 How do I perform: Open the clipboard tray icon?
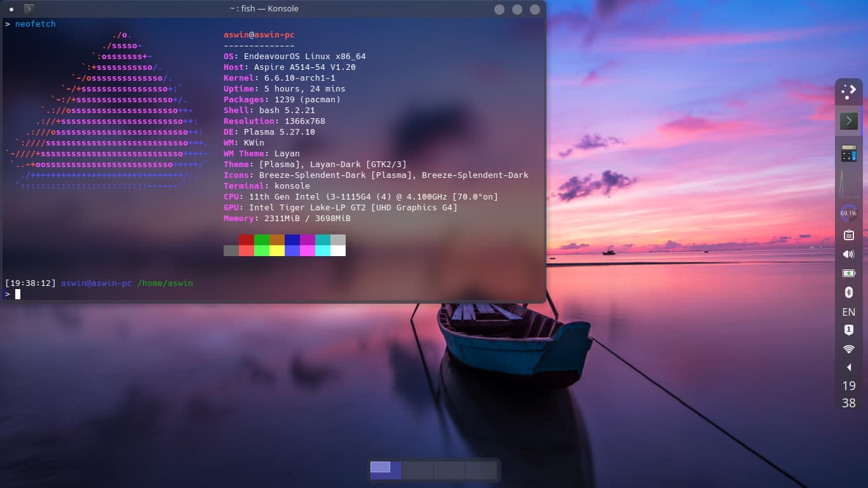(x=848, y=235)
